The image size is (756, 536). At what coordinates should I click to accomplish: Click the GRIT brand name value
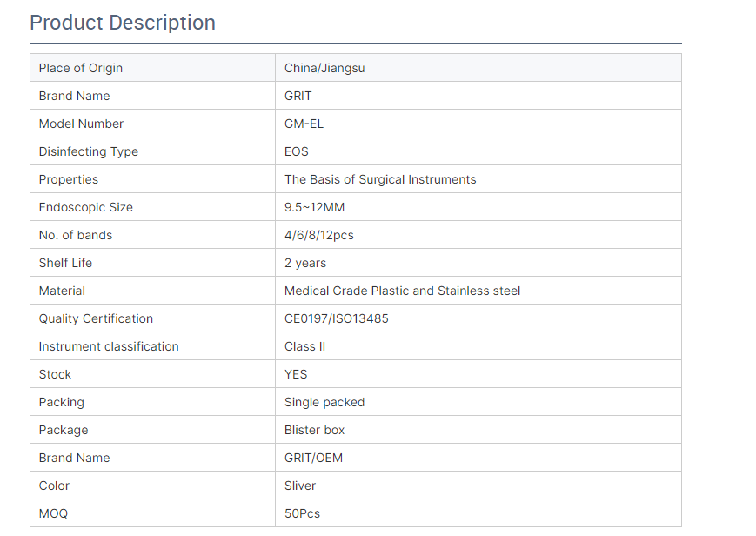point(298,96)
